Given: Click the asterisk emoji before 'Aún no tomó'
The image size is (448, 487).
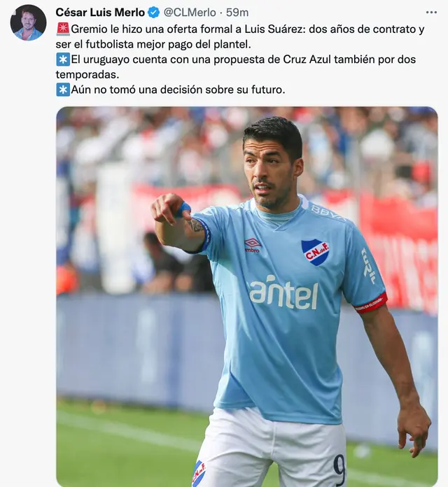Looking at the screenshot, I should coord(63,90).
